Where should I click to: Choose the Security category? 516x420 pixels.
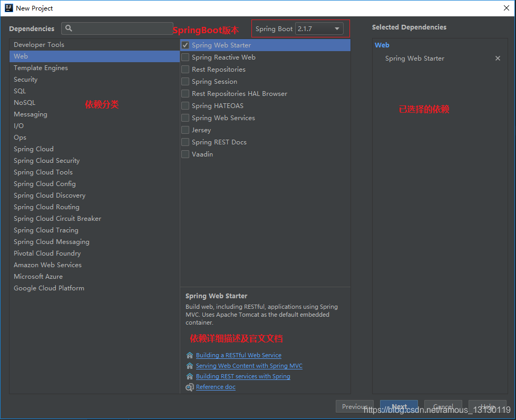(x=94, y=79)
